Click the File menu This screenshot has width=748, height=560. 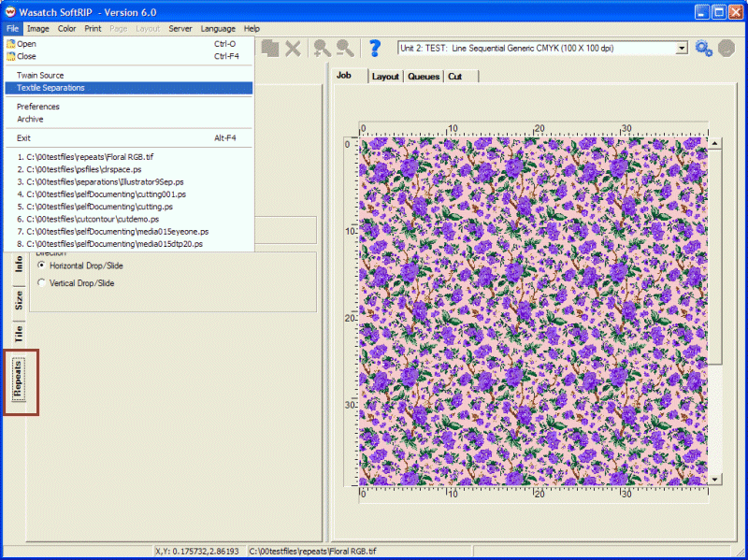click(x=12, y=29)
